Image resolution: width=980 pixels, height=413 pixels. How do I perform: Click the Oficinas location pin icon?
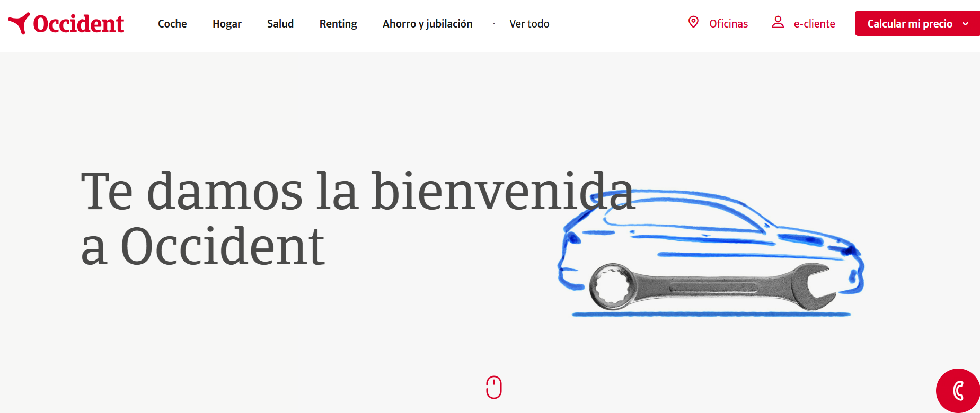693,22
